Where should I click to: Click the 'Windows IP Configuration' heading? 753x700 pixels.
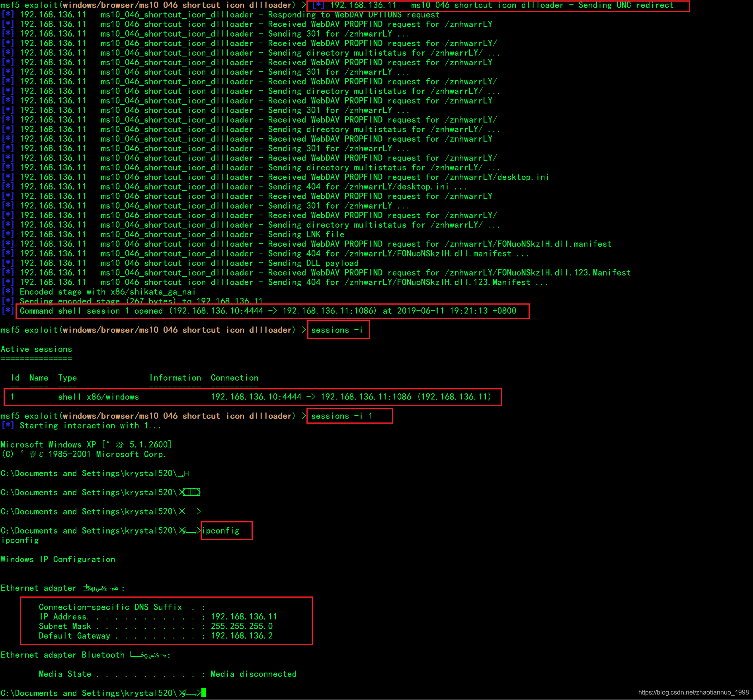(58, 559)
